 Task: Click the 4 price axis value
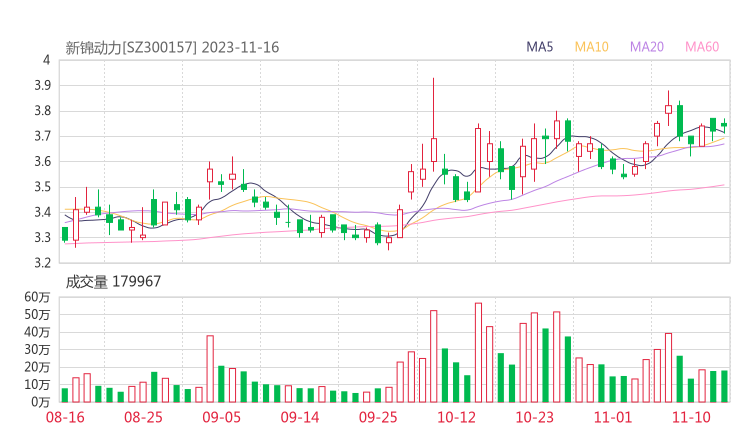click(46, 60)
